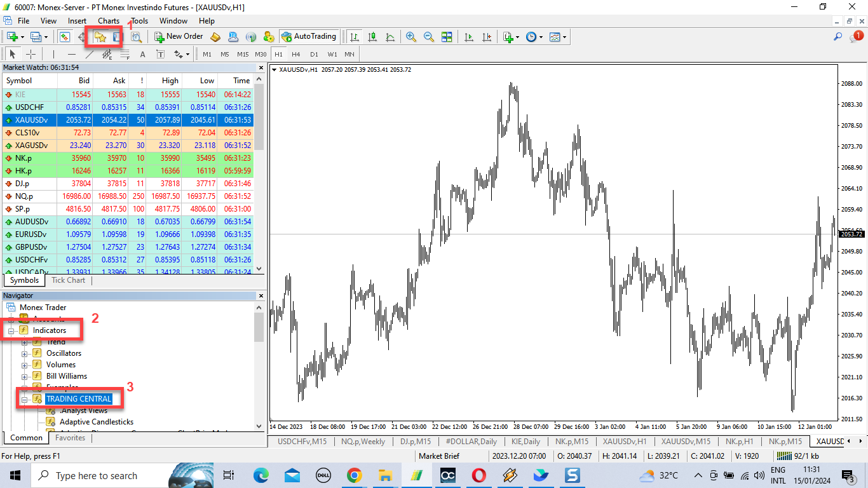
Task: Select the Fibonacci retracement tool
Action: coord(125,55)
